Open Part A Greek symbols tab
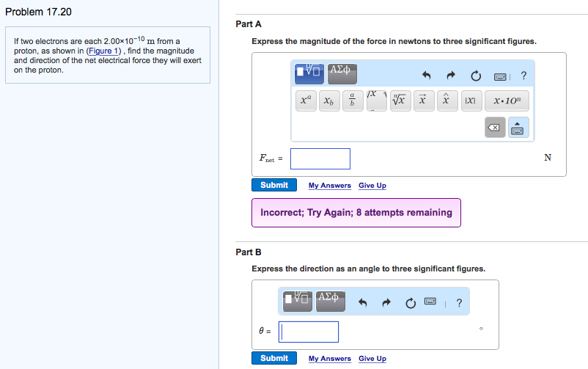588x369 pixels. tap(342, 72)
